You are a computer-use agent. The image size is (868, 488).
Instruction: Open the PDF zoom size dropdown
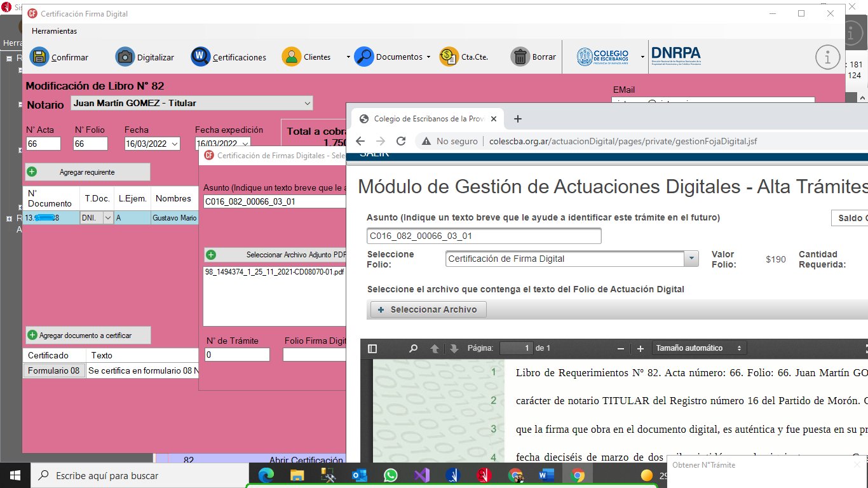698,348
